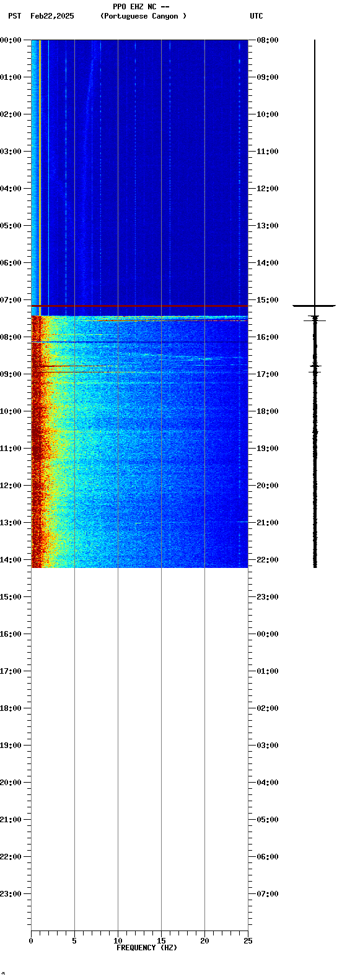Click the UTC-side '07:00' time label
The width and height of the screenshot is (342, 980).
(x=267, y=894)
